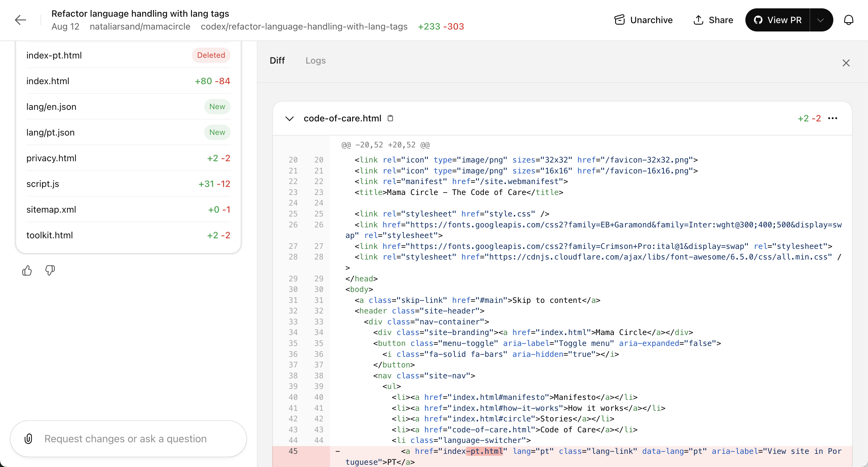
Task: Open the pull request with View PR
Action: [782, 20]
